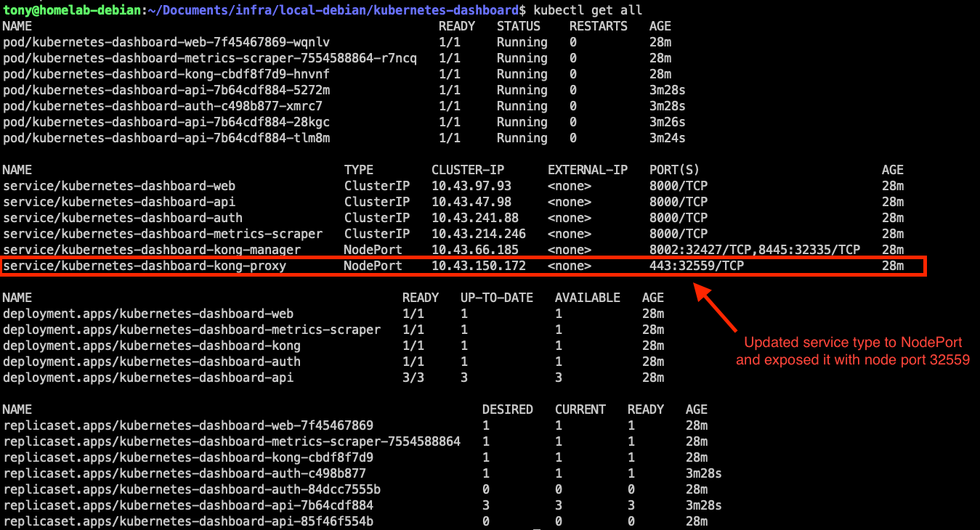Click ports 8002:32427/TCP,8445:32335/TCP

click(x=755, y=250)
